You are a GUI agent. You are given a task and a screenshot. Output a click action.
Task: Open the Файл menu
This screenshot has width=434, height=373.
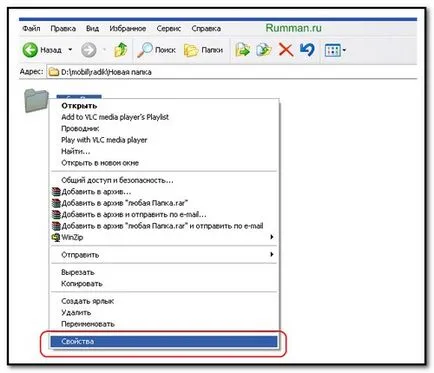[31, 29]
